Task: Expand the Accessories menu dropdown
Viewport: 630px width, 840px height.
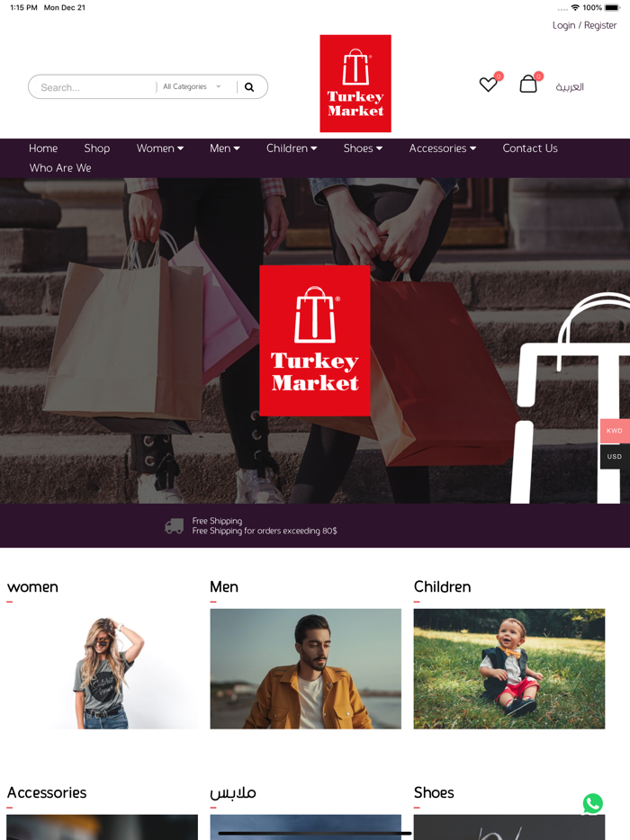Action: [x=442, y=148]
